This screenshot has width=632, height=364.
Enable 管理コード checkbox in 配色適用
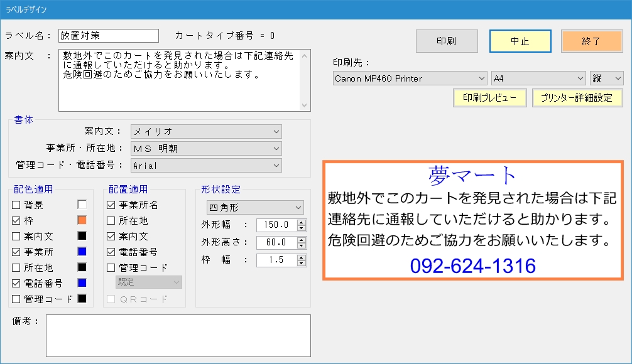click(x=16, y=299)
